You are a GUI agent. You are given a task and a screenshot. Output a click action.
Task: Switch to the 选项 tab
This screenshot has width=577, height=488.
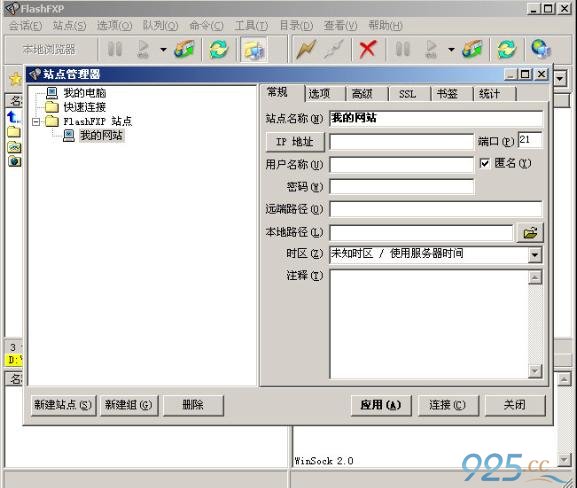pos(319,94)
